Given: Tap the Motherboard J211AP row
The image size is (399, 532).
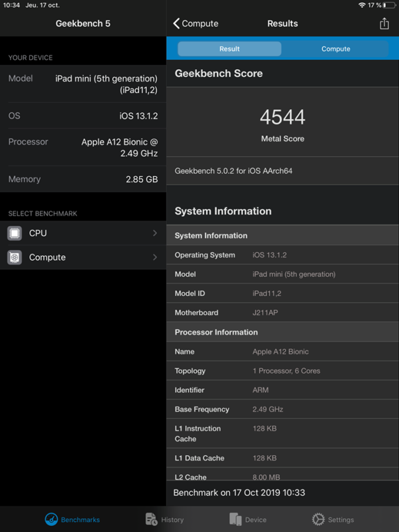Looking at the screenshot, I should point(283,313).
